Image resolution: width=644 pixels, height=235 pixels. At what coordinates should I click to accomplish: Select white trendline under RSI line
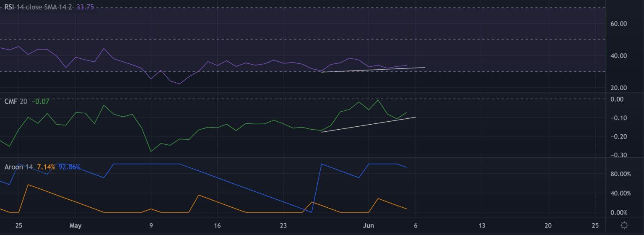click(x=373, y=70)
